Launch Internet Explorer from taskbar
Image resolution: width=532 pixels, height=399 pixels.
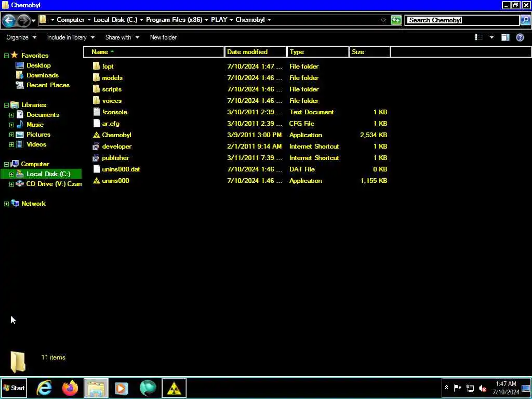coord(44,388)
